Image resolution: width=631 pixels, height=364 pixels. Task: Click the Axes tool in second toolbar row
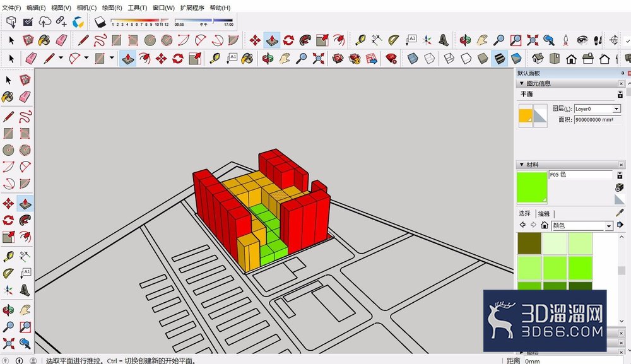coord(427,40)
